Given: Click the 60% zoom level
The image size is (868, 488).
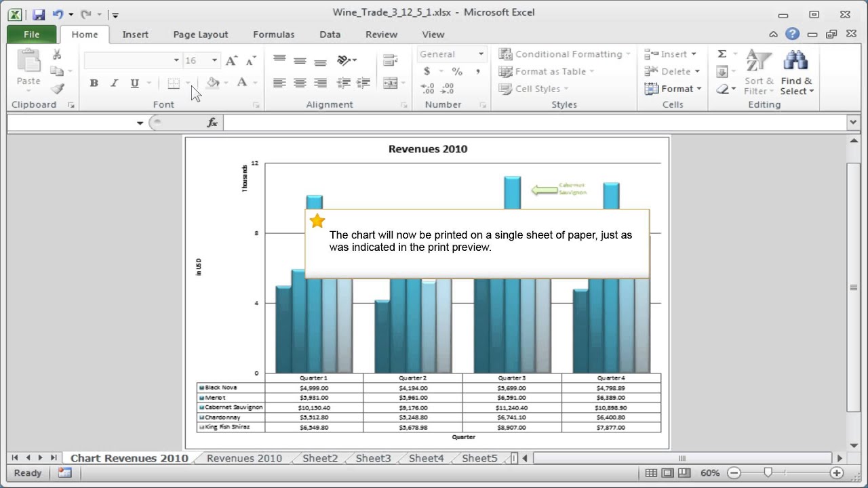Looking at the screenshot, I should 710,473.
